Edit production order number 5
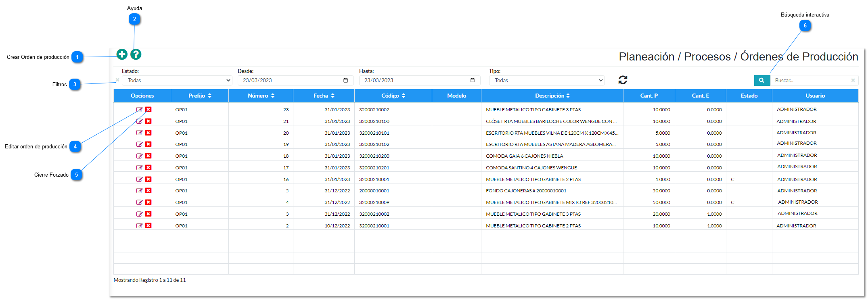Viewport: 868px width, 300px height. pyautogui.click(x=139, y=190)
